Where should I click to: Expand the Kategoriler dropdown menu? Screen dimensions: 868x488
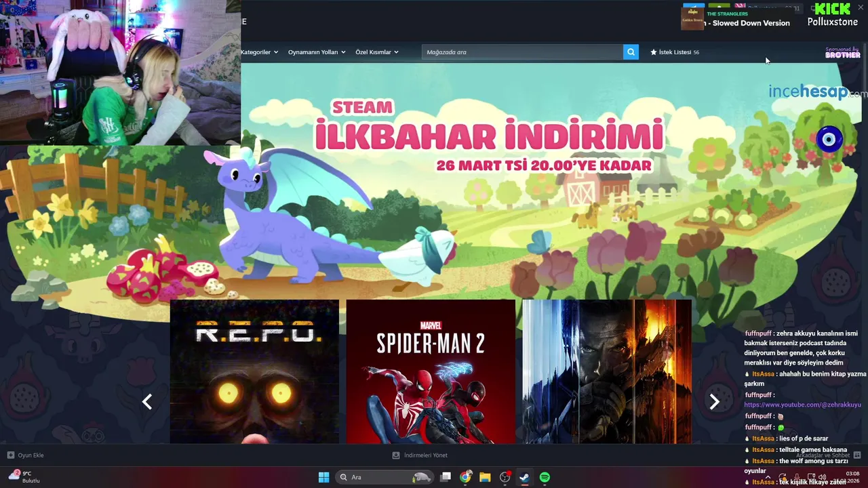coord(259,52)
